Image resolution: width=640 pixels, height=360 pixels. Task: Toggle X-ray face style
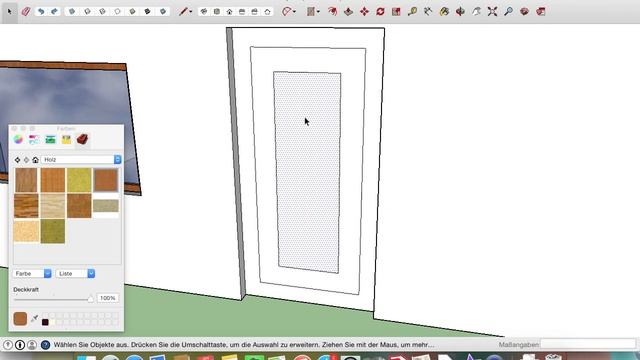coord(72,11)
